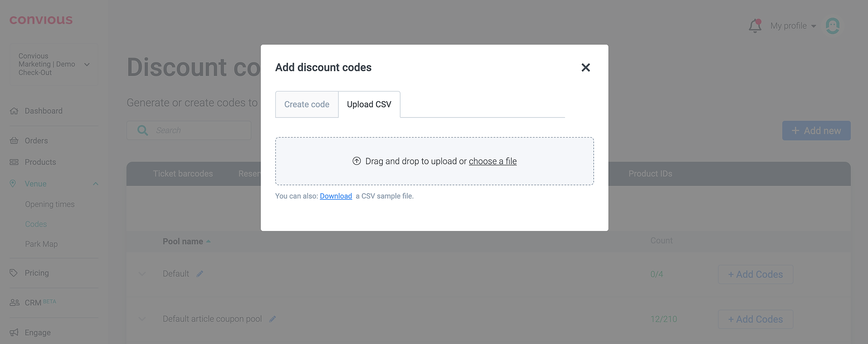This screenshot has height=344, width=868.
Task: Open Orders from the basket icon
Action: pos(14,141)
